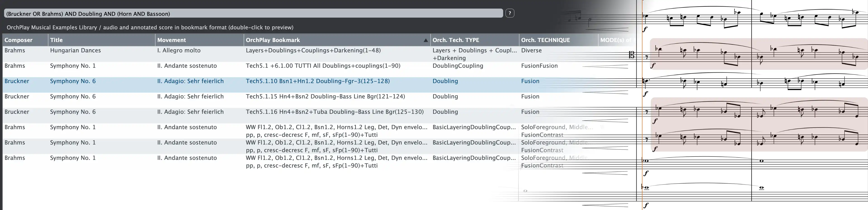This screenshot has height=210, width=868.
Task: Select bookmark Tech5.1.10 Bsn1+Hn1.2 Doubling-Fgr-3(125-128)
Action: click(x=317, y=81)
